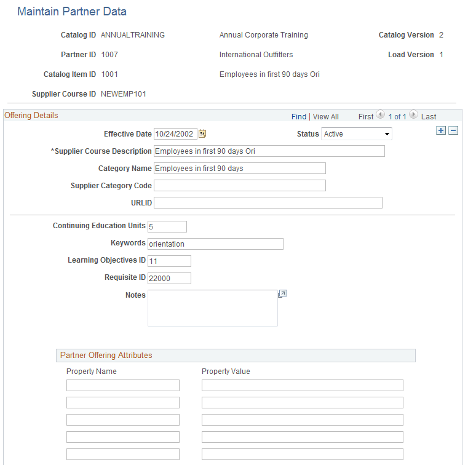The image size is (476, 465).
Task: Click the Catalog Item ID value 1001
Action: [x=109, y=74]
